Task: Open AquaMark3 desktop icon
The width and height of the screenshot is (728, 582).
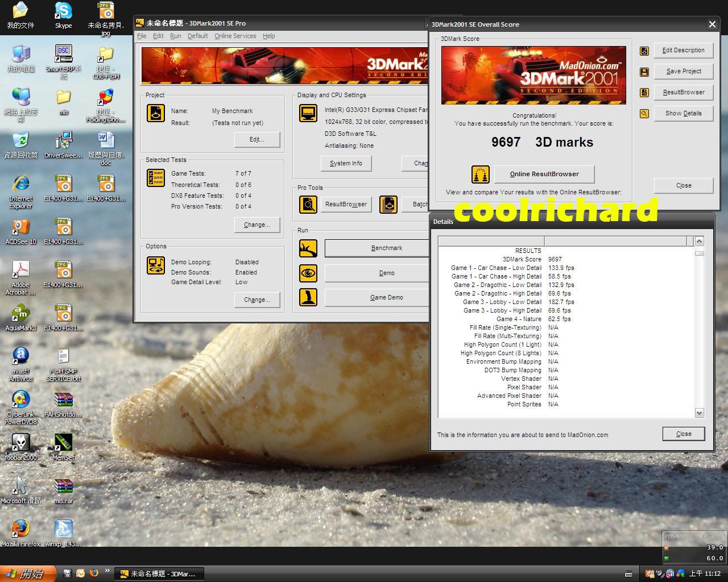Action: [x=20, y=318]
